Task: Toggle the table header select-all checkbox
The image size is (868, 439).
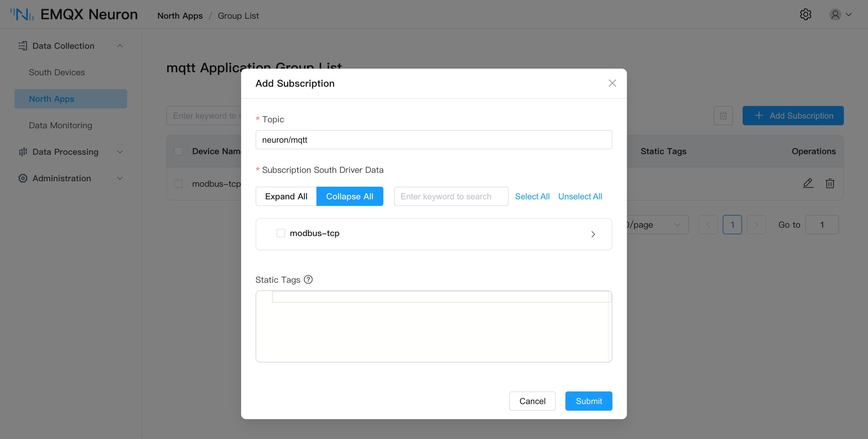Action: coord(178,151)
